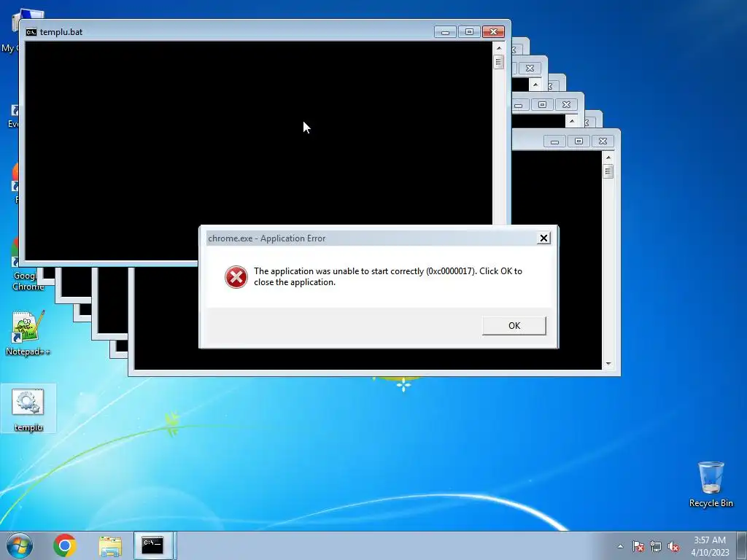The height and width of the screenshot is (560, 747).
Task: Select the templu batch file on desktop
Action: (x=28, y=408)
